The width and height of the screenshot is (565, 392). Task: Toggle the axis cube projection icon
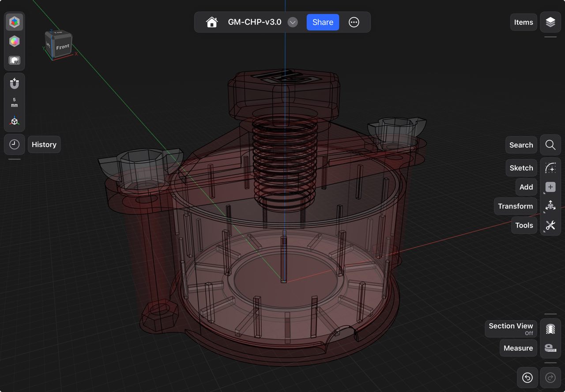(15, 121)
